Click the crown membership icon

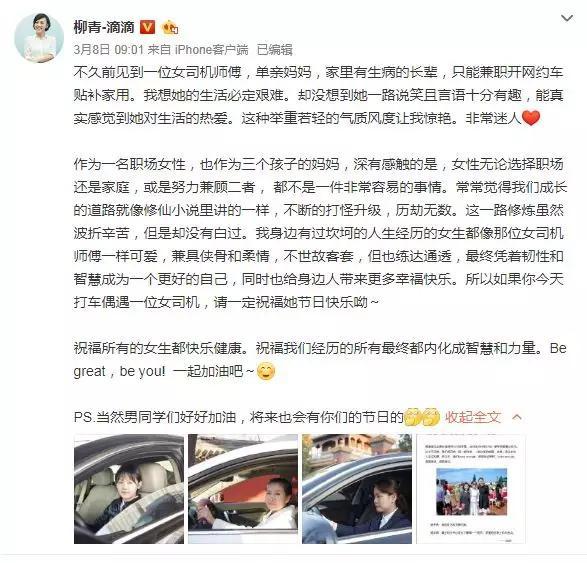pos(169,27)
